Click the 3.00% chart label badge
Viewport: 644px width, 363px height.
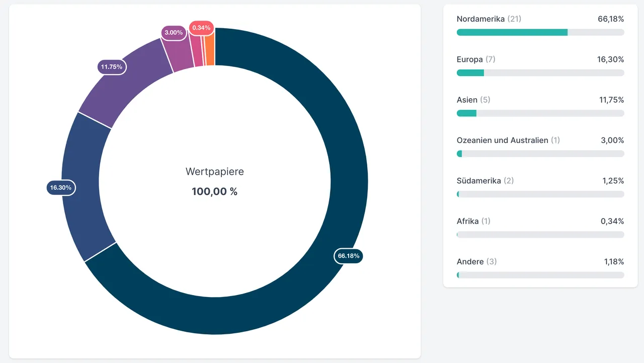coord(174,32)
